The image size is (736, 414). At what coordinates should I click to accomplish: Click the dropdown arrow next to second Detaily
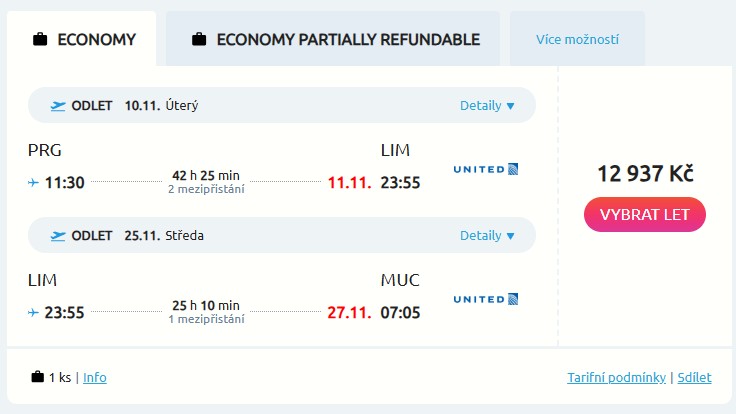point(511,236)
